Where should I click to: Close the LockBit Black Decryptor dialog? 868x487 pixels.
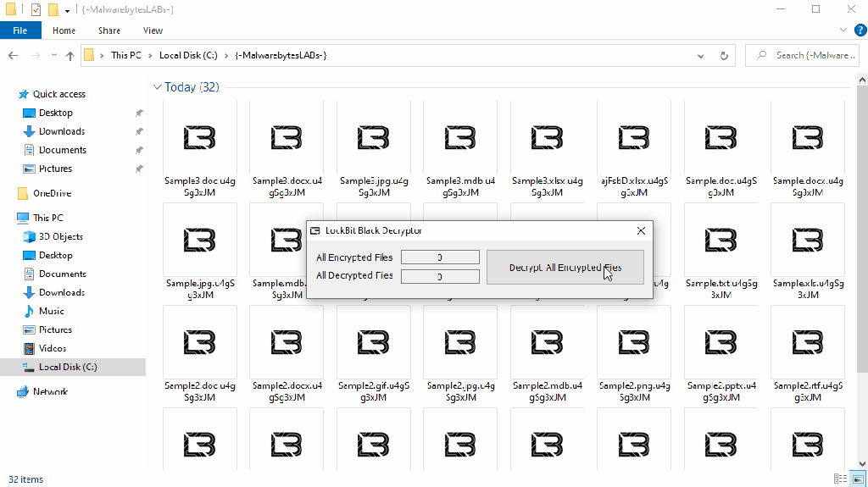[641, 230]
